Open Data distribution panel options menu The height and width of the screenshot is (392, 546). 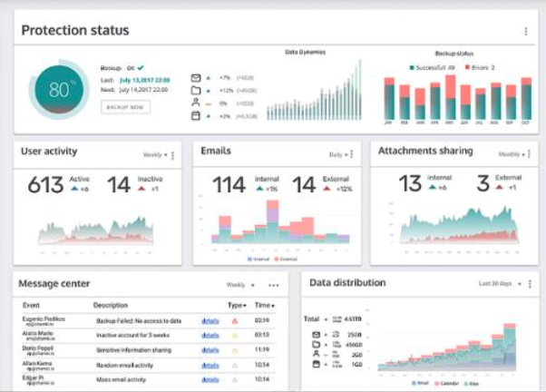530,284
